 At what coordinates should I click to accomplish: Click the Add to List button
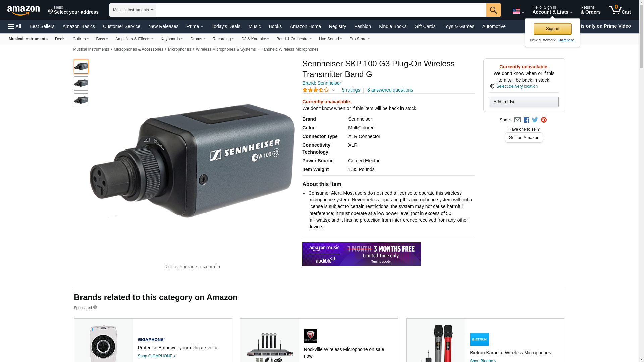point(524,102)
